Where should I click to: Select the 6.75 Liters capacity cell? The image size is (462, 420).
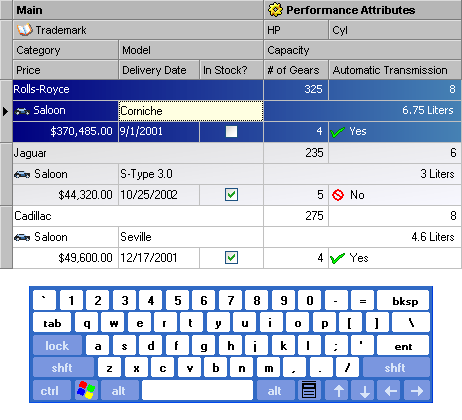(363, 111)
